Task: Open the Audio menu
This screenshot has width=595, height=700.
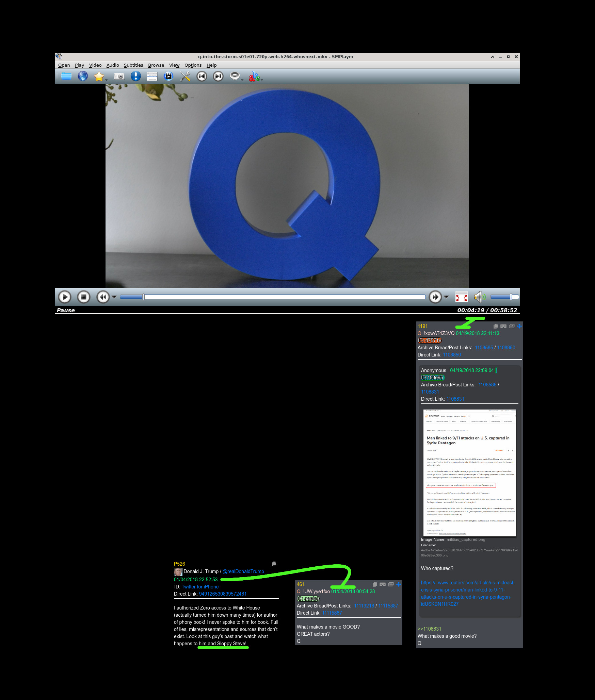Action: pos(113,65)
